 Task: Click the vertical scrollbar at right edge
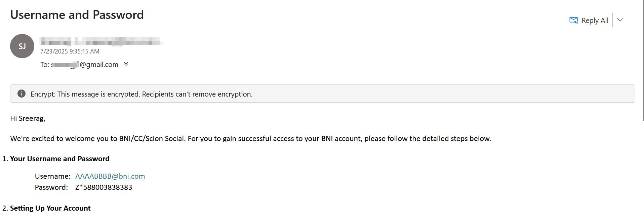point(643,61)
